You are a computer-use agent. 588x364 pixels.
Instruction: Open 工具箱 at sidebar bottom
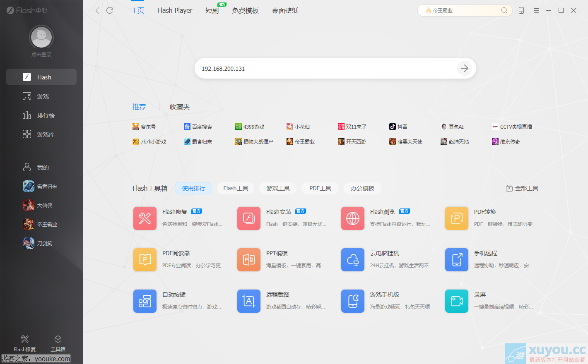pyautogui.click(x=58, y=343)
